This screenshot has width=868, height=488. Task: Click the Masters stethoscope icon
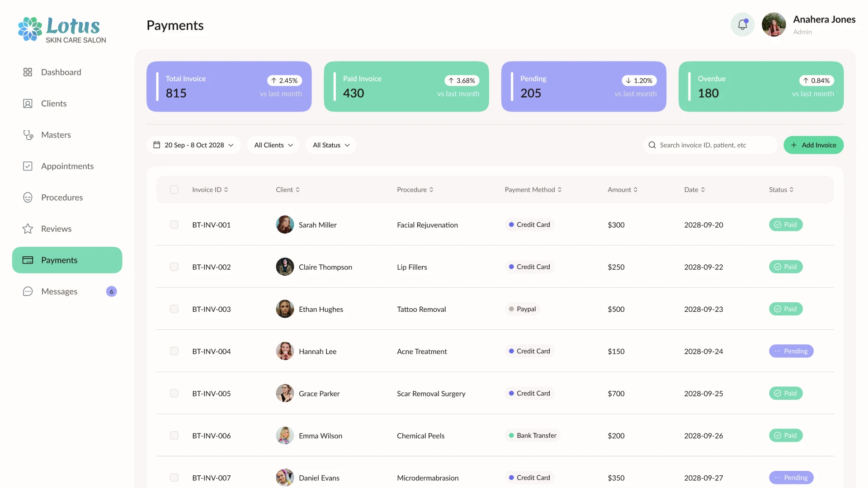point(28,135)
